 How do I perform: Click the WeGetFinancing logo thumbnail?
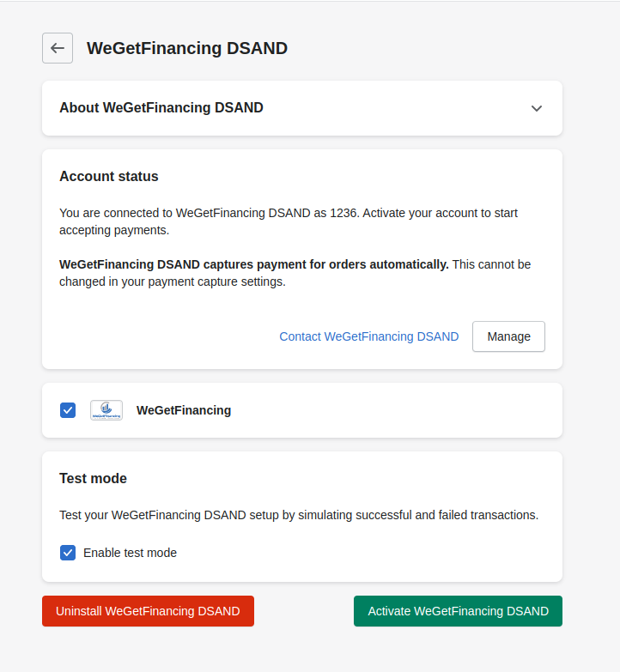click(106, 410)
